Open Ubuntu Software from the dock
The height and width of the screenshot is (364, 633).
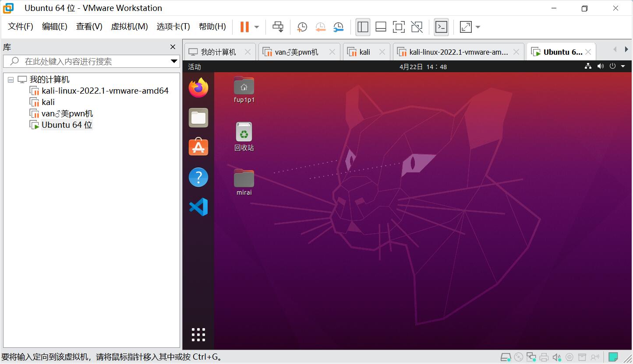click(198, 147)
